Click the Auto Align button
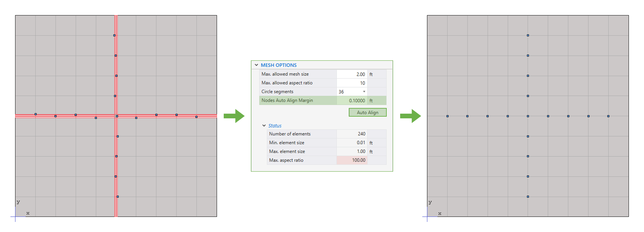 [x=367, y=112]
